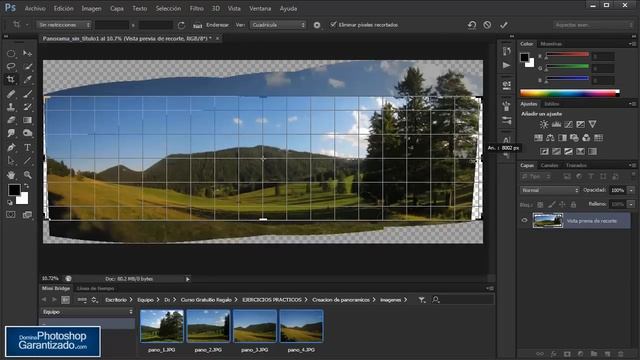Click the crop settings gear icon
Viewport: 640px width, 360px height.
(x=317, y=25)
